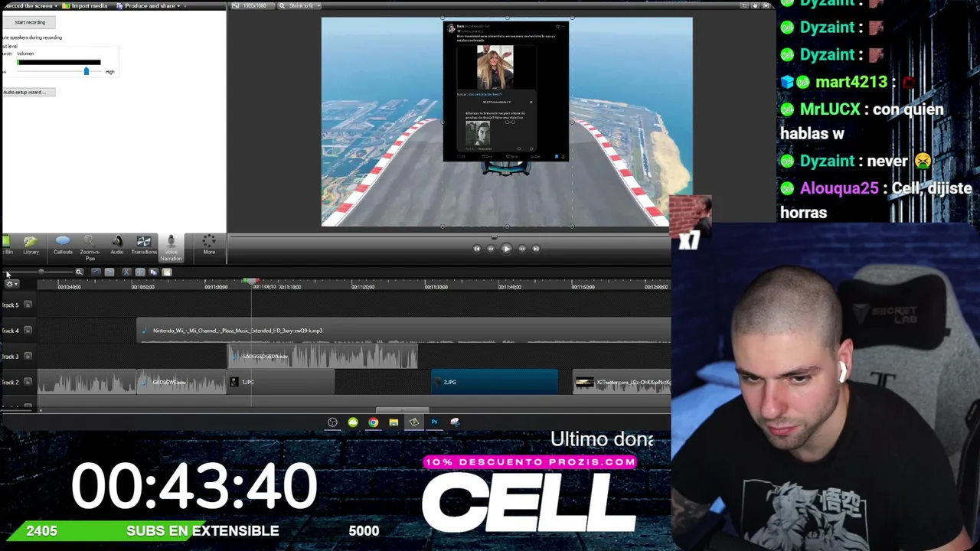Select the 1.JPG clip on Track 2

pyautogui.click(x=281, y=382)
